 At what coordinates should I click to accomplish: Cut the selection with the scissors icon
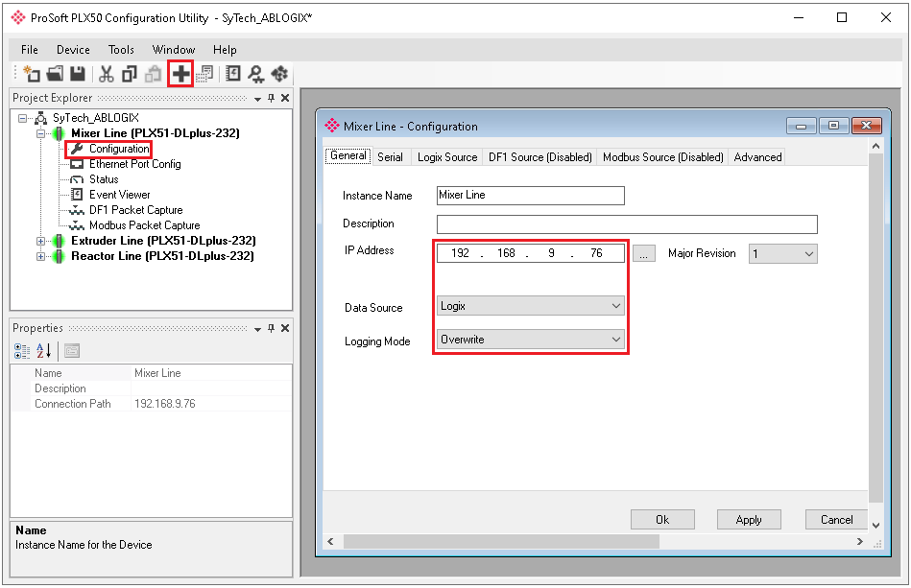[106, 74]
